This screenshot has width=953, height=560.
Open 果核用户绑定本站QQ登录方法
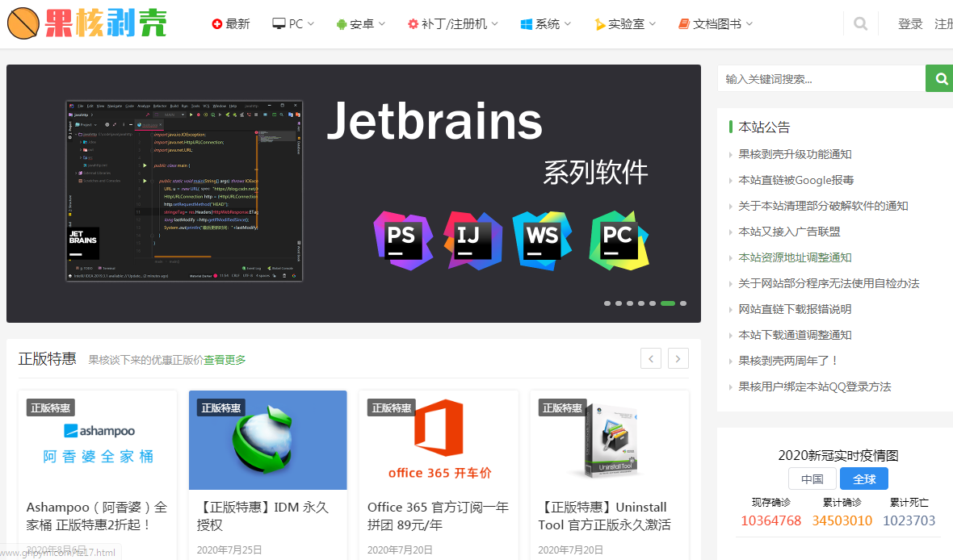(814, 387)
